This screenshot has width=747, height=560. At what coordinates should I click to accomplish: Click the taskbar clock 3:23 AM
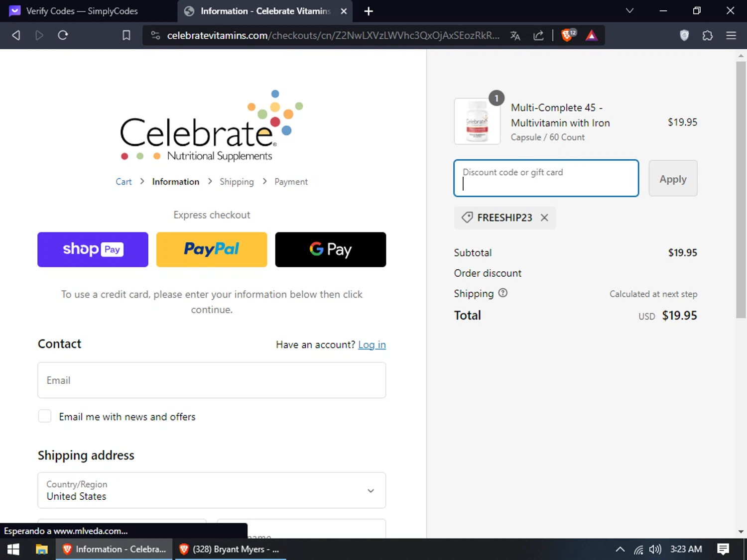686,549
